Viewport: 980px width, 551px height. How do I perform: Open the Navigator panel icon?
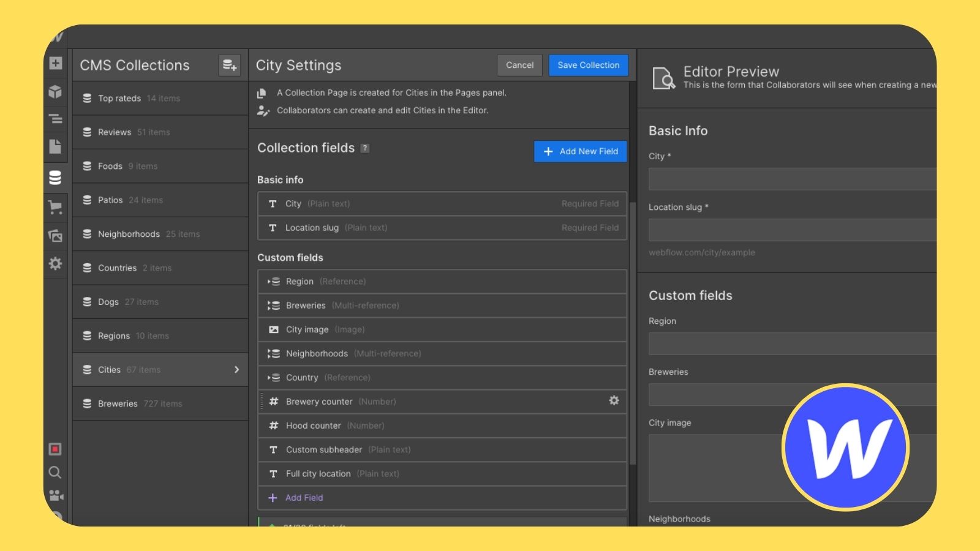pyautogui.click(x=55, y=119)
